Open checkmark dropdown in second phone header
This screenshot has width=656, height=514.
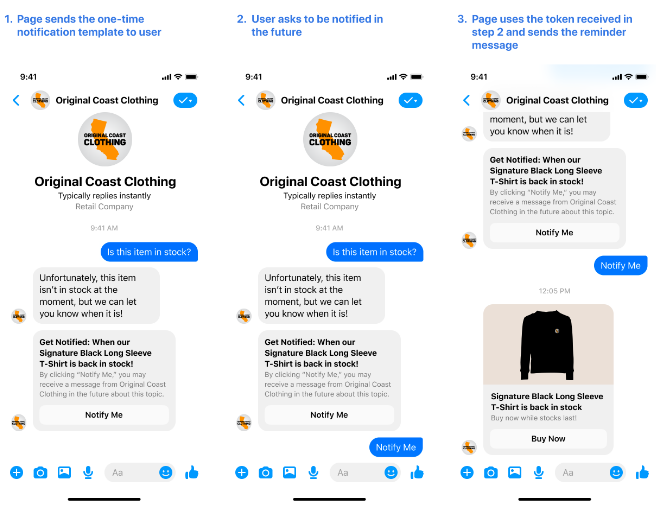[410, 100]
